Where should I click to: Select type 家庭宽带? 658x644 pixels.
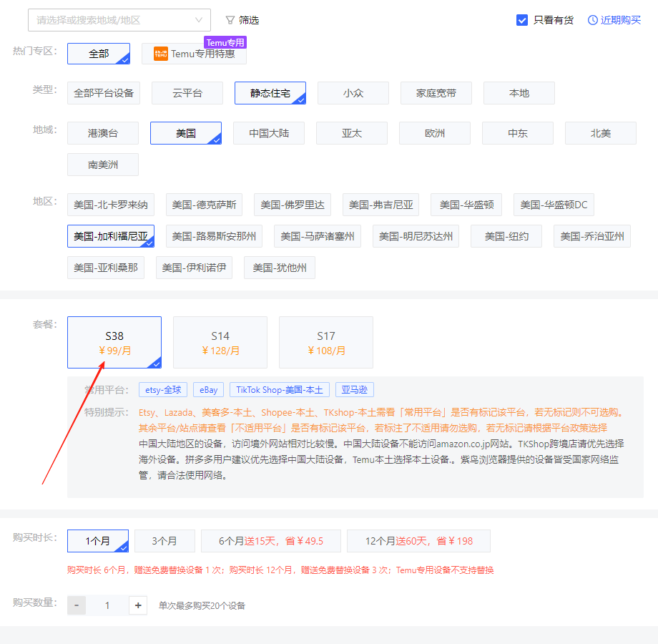click(436, 93)
